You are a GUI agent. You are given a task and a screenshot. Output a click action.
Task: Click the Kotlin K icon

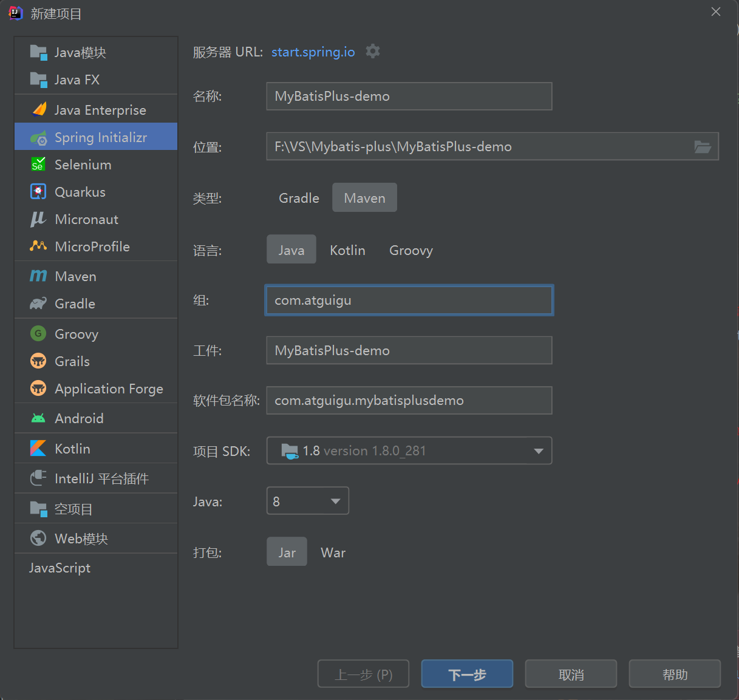(x=38, y=449)
